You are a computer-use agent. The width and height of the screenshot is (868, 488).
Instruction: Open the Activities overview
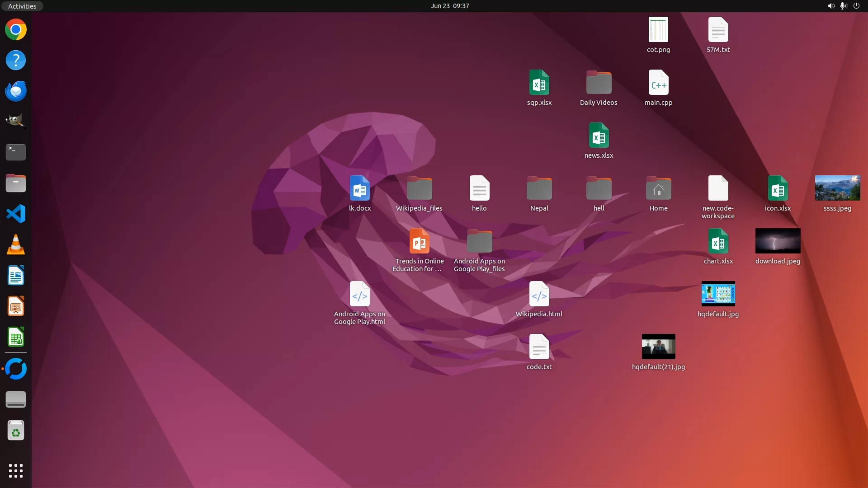click(x=22, y=6)
